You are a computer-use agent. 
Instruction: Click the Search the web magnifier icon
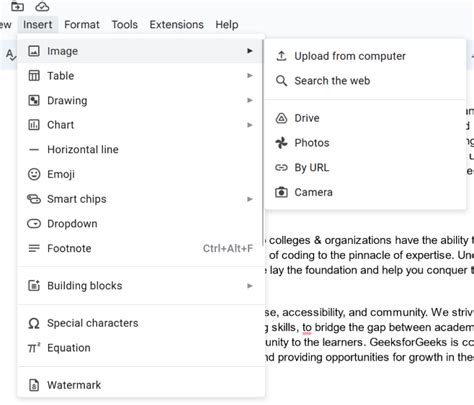point(281,81)
